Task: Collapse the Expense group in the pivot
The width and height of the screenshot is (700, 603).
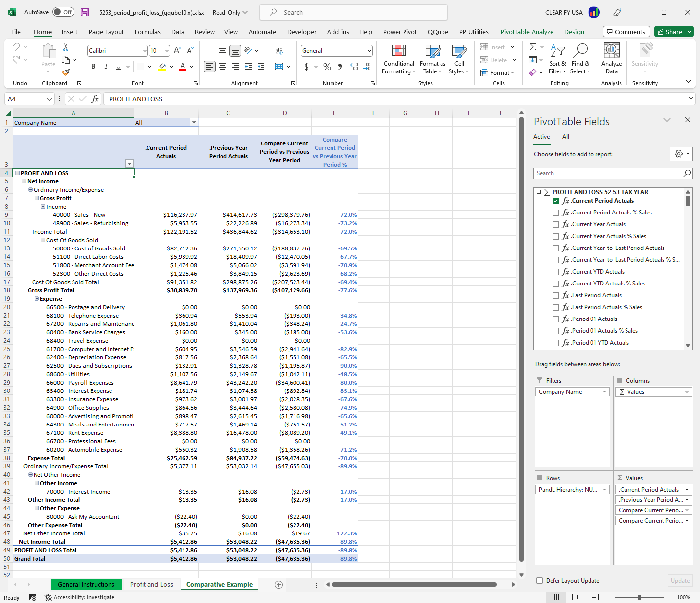Action: [36, 298]
